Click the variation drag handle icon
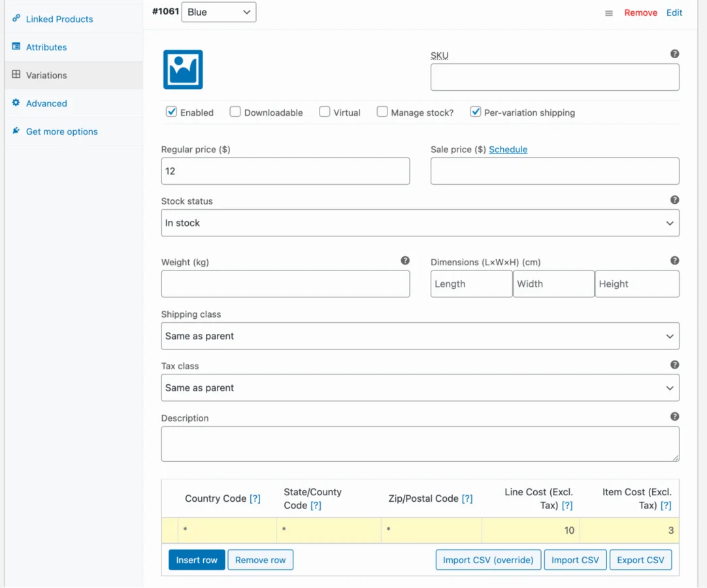Screen dimensions: 707x588 tap(609, 13)
